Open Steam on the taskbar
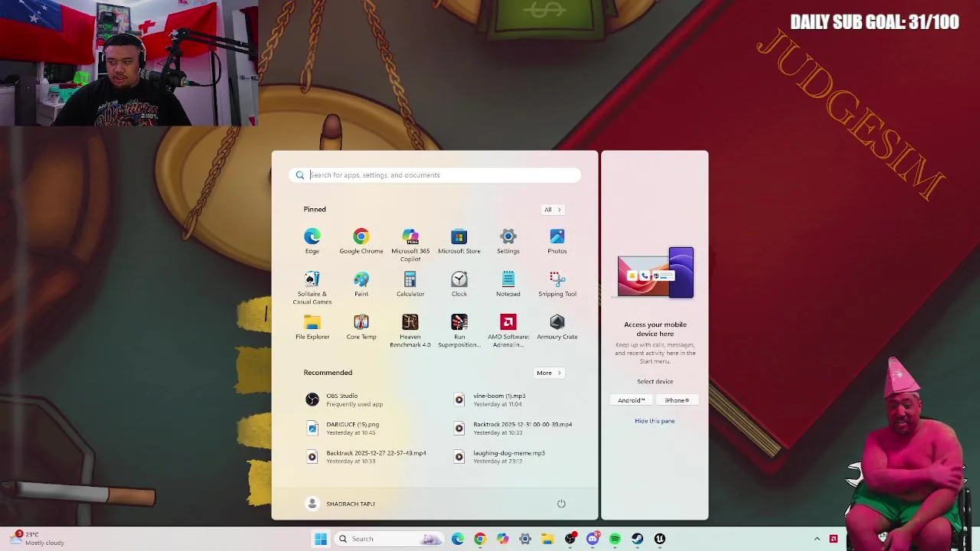This screenshot has height=551, width=980. 637,539
